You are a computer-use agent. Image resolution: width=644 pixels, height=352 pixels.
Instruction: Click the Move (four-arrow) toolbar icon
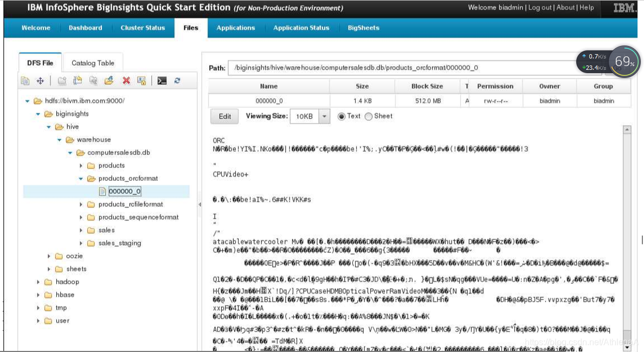point(40,81)
